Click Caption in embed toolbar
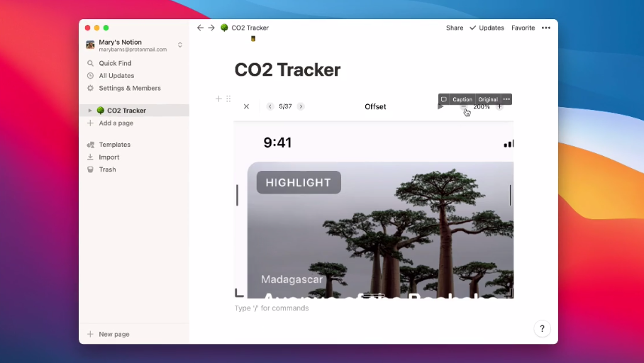Screen dimensions: 644x363 click(462, 99)
